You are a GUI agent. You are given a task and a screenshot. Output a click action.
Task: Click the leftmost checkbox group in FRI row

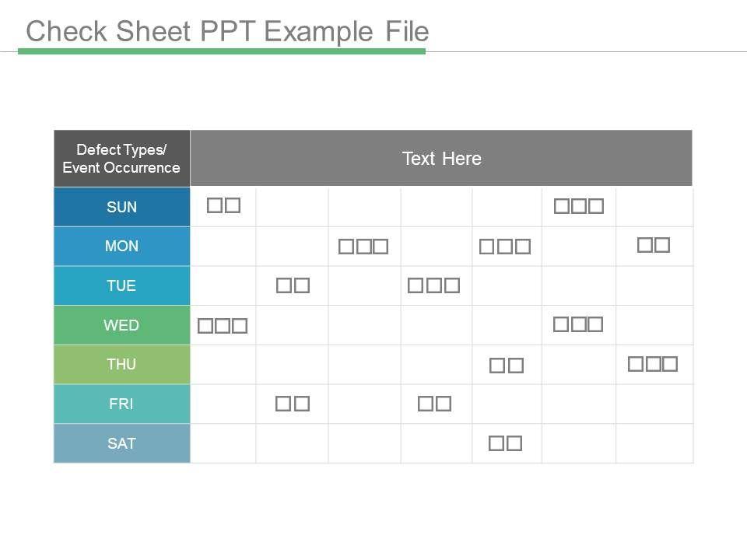(x=293, y=404)
